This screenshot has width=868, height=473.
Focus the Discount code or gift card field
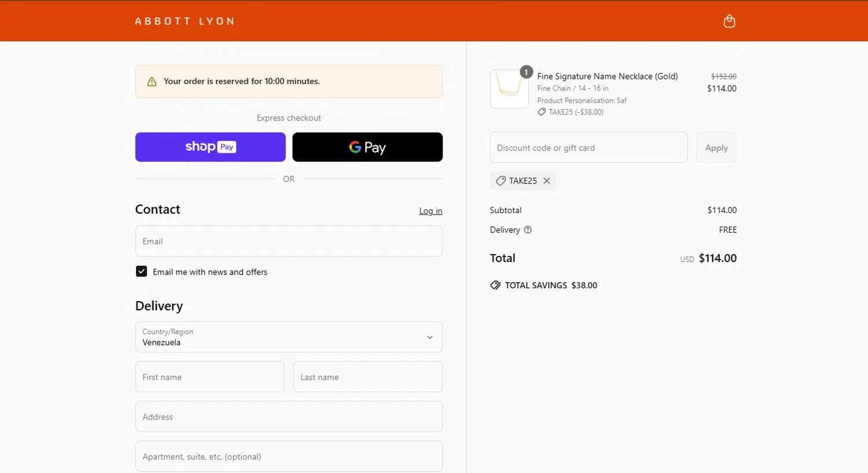pyautogui.click(x=589, y=148)
